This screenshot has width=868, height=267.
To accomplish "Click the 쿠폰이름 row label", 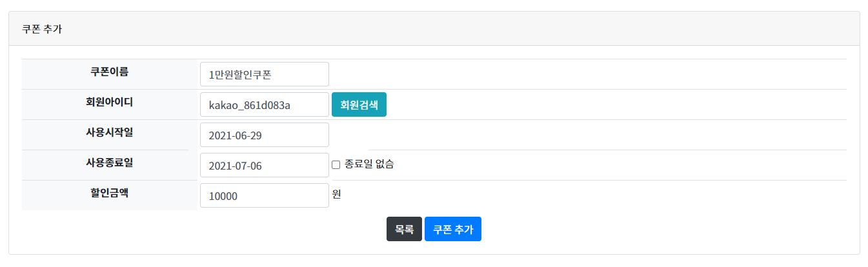I will coord(109,72).
